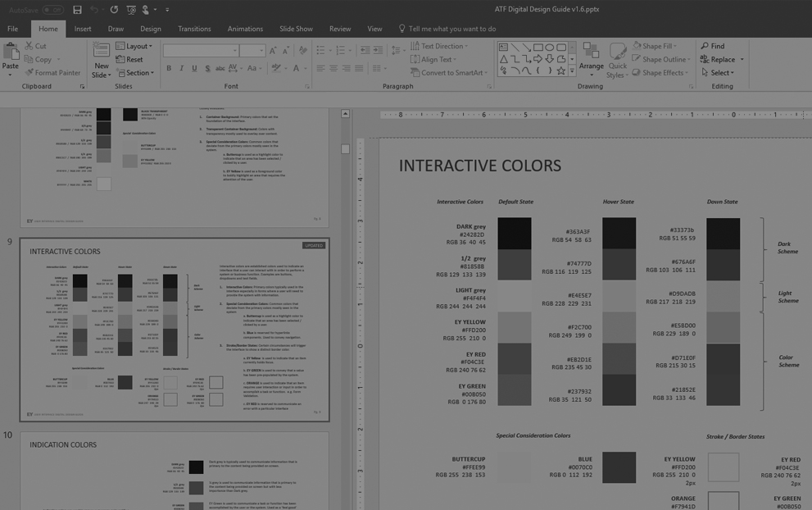The height and width of the screenshot is (510, 812).
Task: Toggle Bold formatting
Action: click(x=169, y=68)
